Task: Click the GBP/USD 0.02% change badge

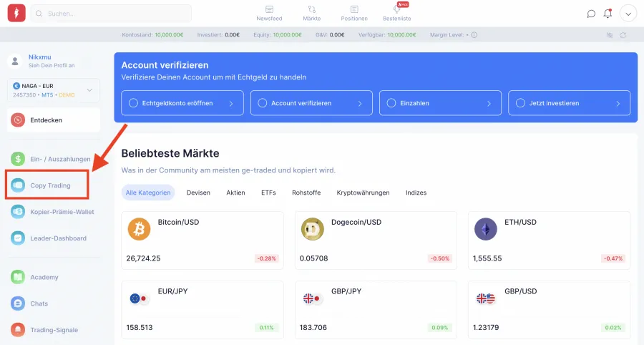Action: [613, 328]
